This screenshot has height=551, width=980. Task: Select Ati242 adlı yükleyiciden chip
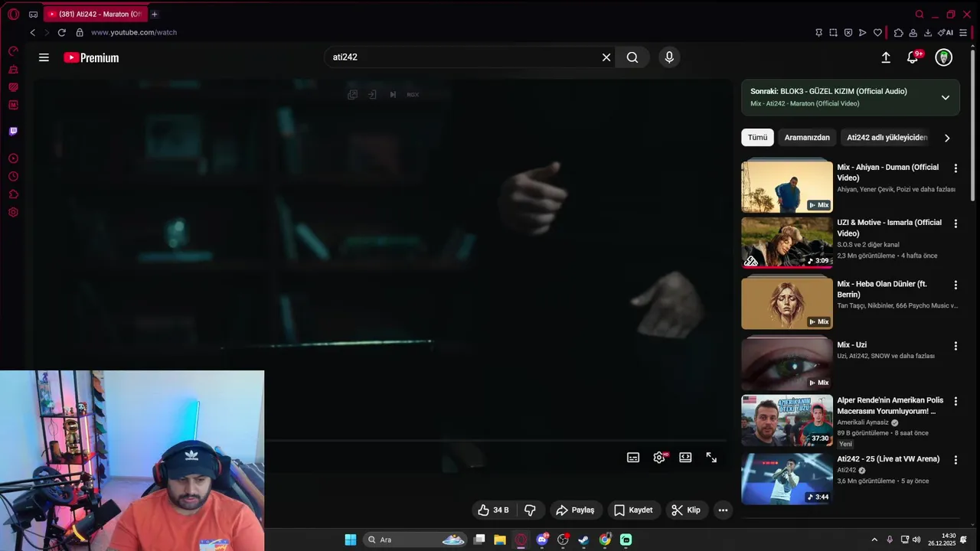pyautogui.click(x=887, y=138)
